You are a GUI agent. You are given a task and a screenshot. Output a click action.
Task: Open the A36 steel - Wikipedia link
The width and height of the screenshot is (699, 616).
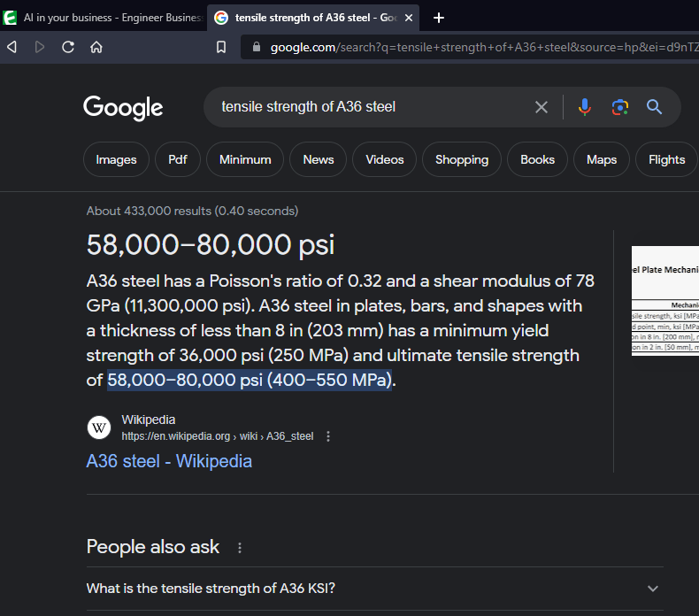point(169,461)
